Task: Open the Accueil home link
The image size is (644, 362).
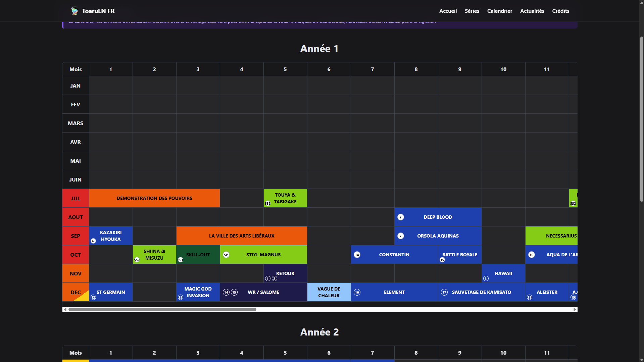Action: (448, 11)
